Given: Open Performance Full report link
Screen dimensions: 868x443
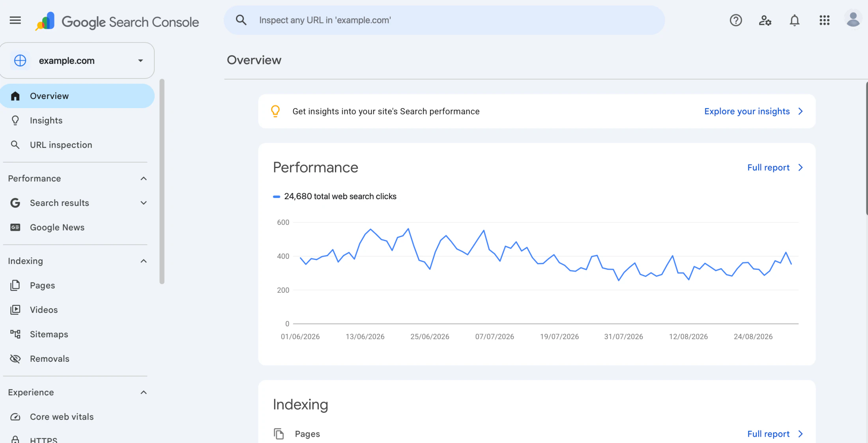Looking at the screenshot, I should tap(768, 168).
